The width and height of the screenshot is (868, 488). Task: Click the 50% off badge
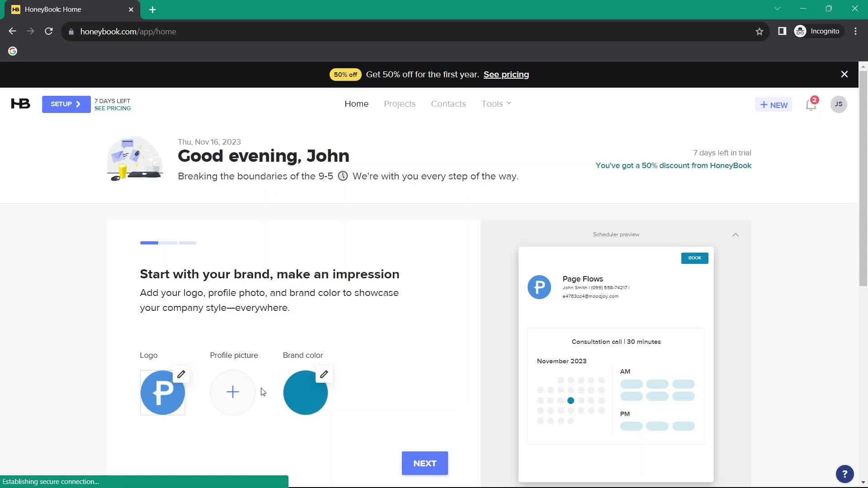point(345,75)
